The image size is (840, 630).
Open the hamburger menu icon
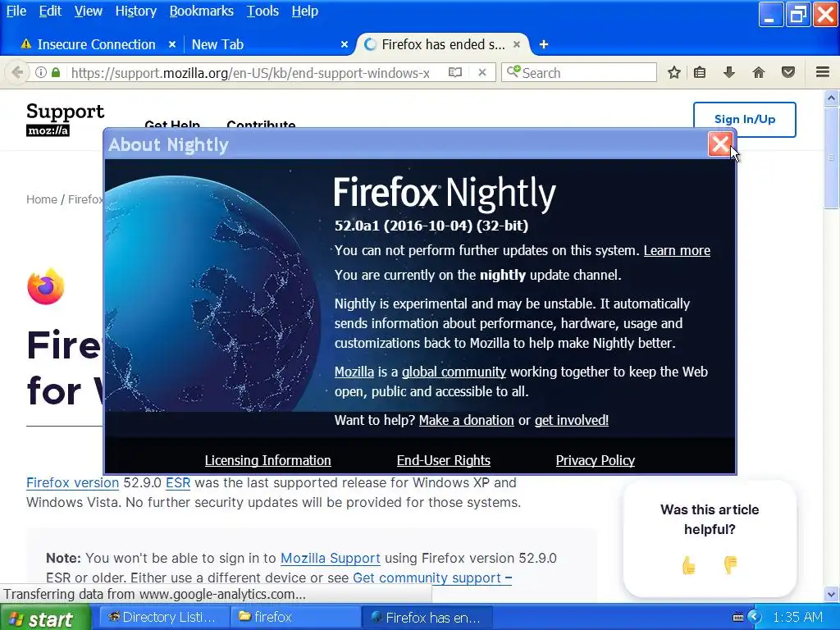pyautogui.click(x=823, y=72)
